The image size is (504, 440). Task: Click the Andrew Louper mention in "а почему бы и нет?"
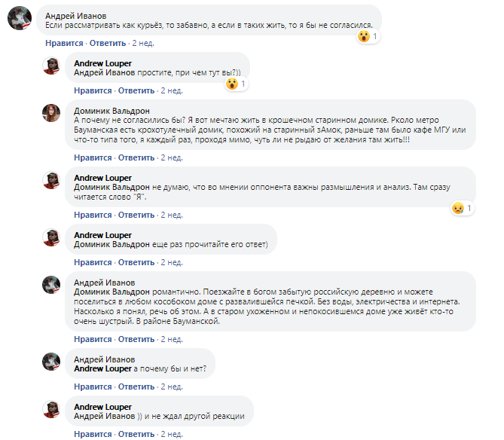[x=103, y=368]
